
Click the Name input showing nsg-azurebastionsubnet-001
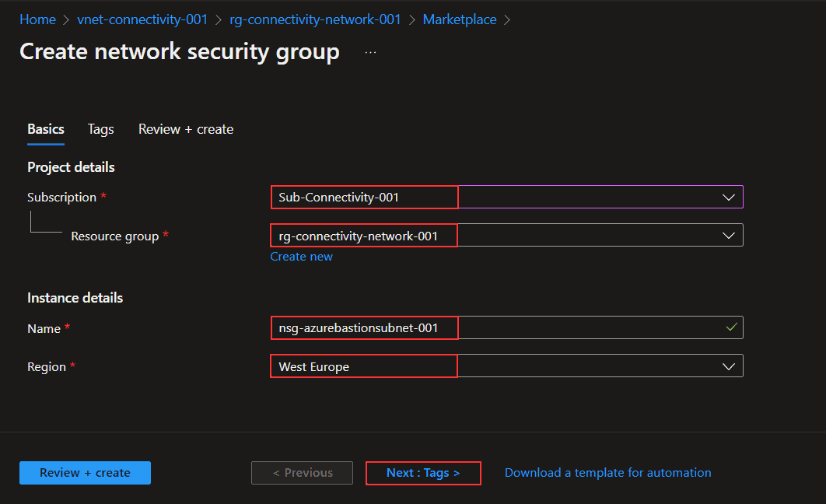pyautogui.click(x=364, y=327)
